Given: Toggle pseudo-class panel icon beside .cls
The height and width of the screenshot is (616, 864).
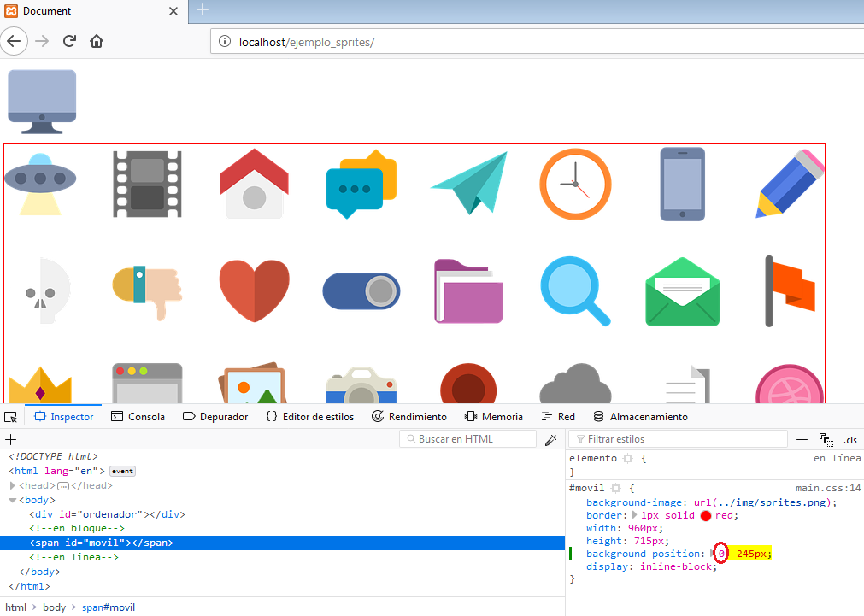Looking at the screenshot, I should click(x=826, y=439).
